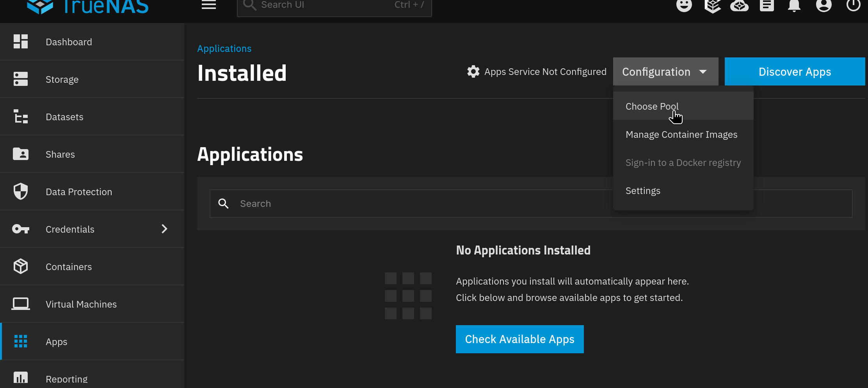Click the Datasets tree icon
Screen dimensions: 868x388
pos(21,116)
